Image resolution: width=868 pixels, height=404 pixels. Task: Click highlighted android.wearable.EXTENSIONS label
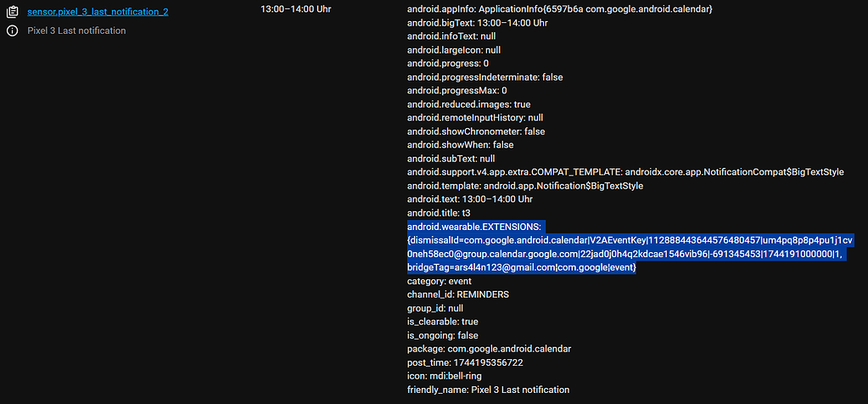tap(473, 227)
